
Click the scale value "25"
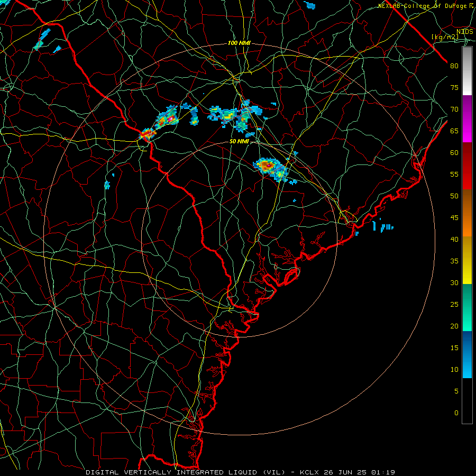pyautogui.click(x=454, y=305)
